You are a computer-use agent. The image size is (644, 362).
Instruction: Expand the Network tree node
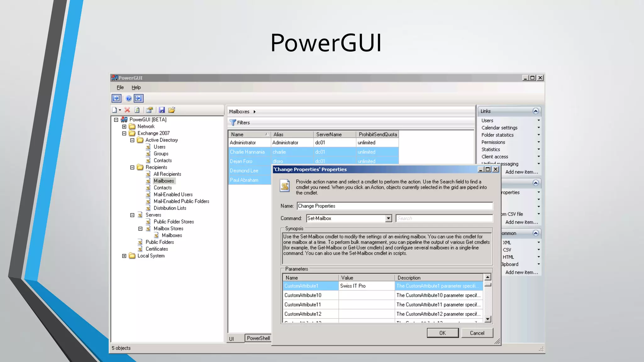click(x=124, y=127)
